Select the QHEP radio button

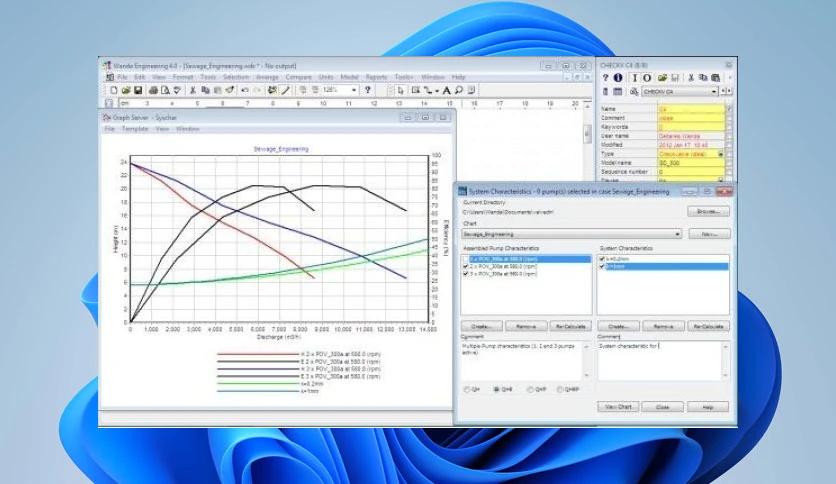click(x=560, y=390)
